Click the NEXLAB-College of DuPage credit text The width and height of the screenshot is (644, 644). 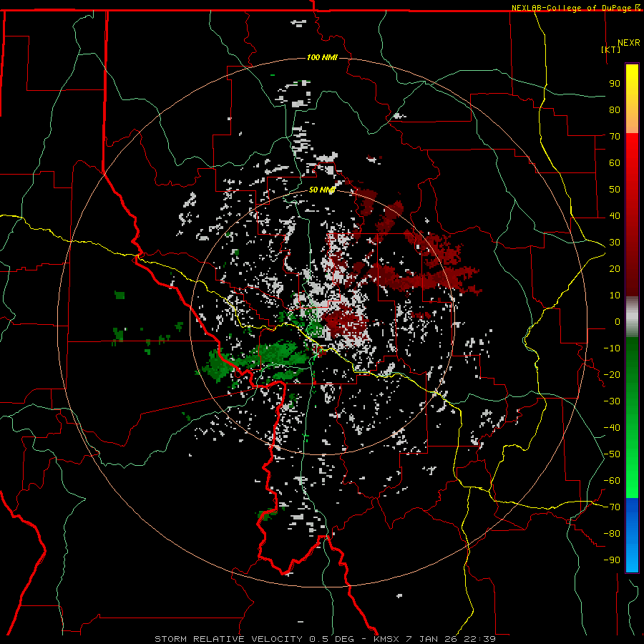tap(572, 8)
